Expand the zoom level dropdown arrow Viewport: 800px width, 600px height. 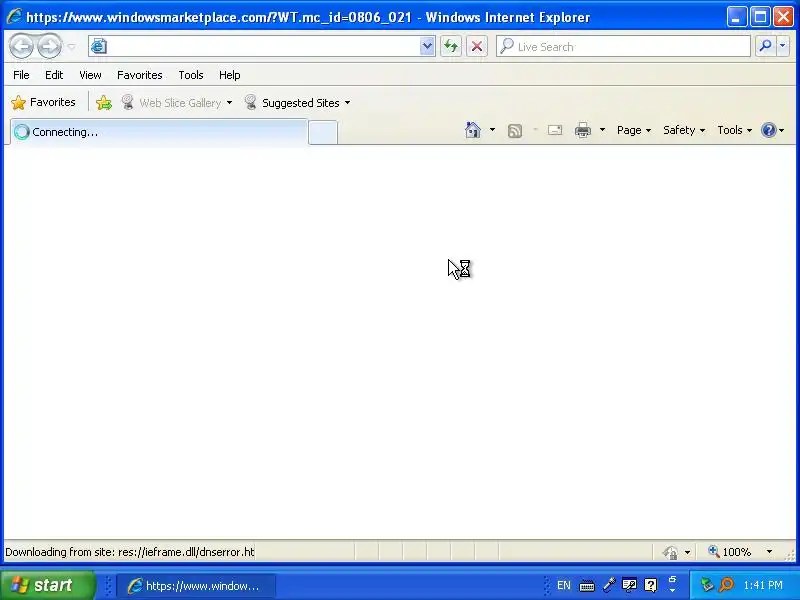pos(769,552)
